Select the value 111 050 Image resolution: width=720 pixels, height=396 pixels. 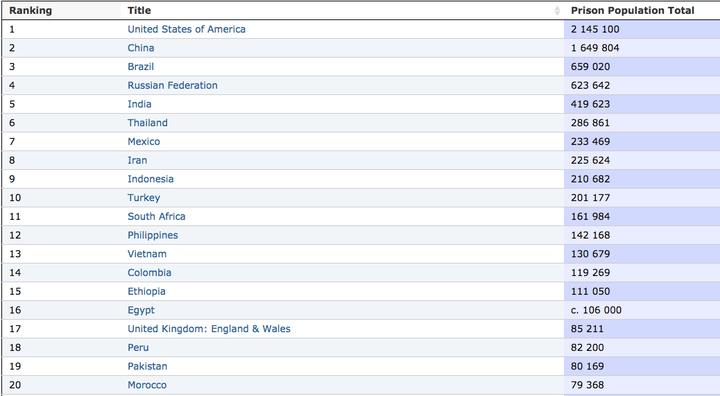(x=591, y=291)
